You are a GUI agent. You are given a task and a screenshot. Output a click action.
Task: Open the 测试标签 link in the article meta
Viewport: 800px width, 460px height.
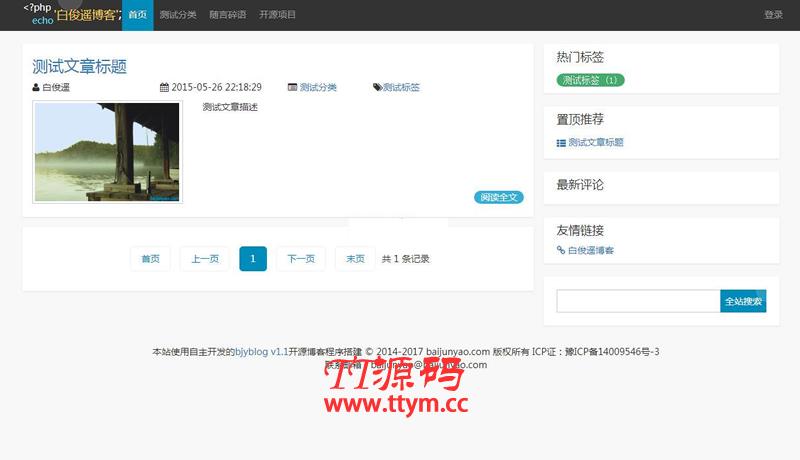[x=402, y=87]
